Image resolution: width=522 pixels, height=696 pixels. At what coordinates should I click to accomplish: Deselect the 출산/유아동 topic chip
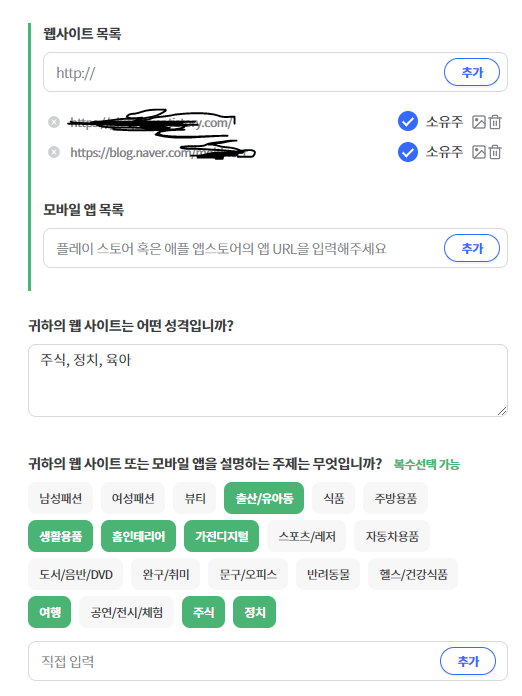(264, 498)
